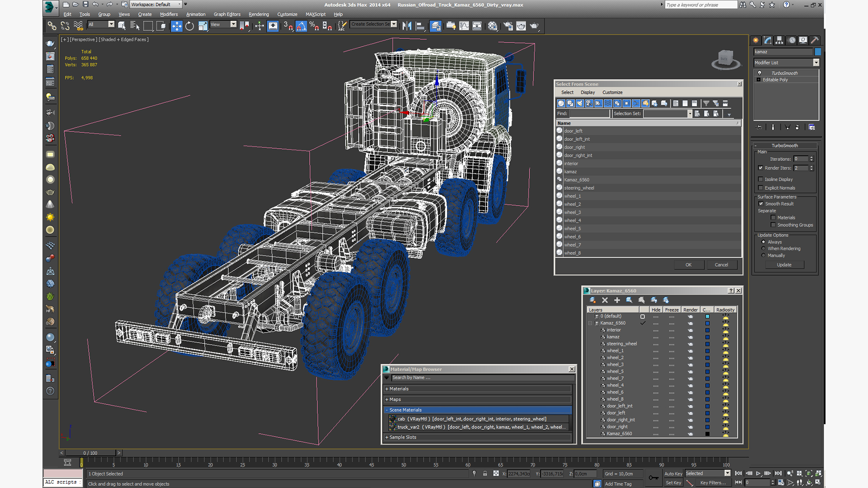Select the Manually update option

(764, 255)
